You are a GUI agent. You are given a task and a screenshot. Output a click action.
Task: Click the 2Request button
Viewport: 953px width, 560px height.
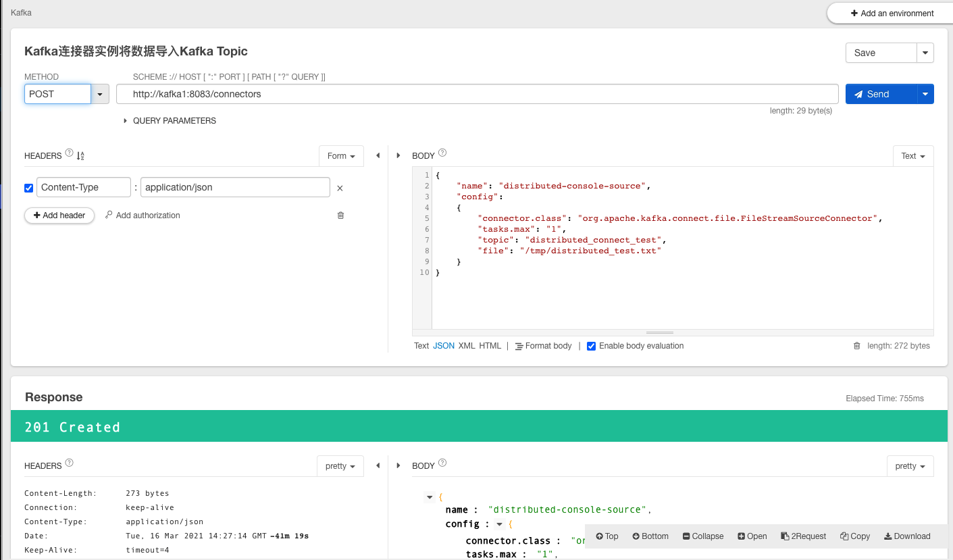pos(804,536)
